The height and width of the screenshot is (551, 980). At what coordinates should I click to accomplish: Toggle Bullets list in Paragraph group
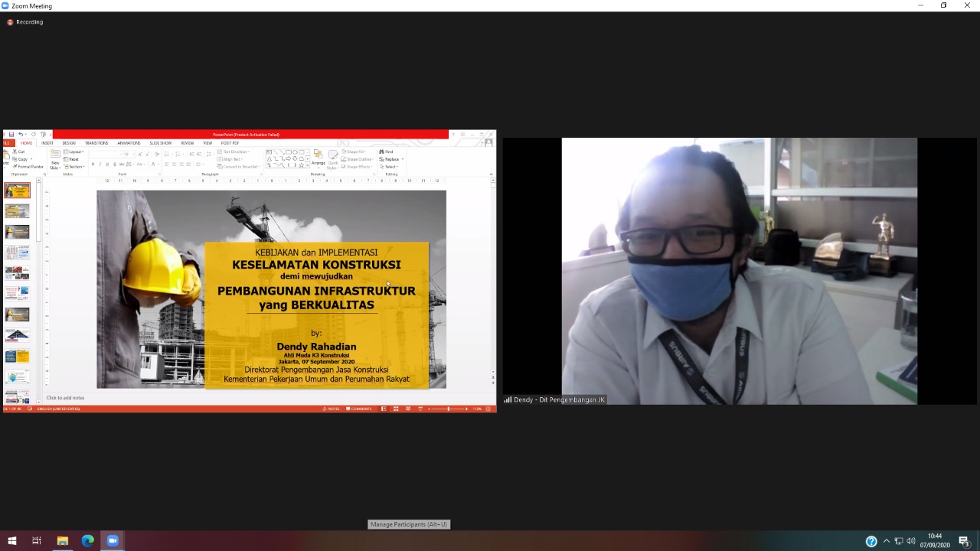click(x=168, y=154)
